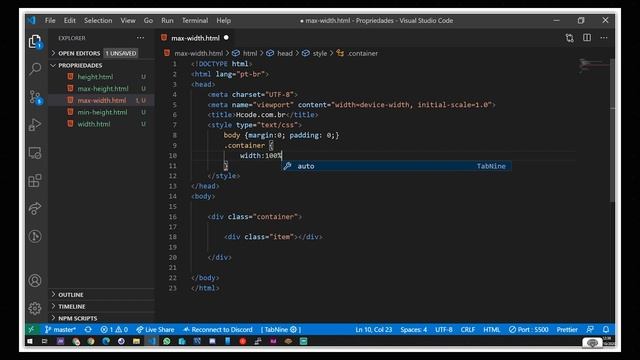Viewport: 640px width, 360px height.
Task: Open File Explorer from the taskbar
Action: coord(136,341)
